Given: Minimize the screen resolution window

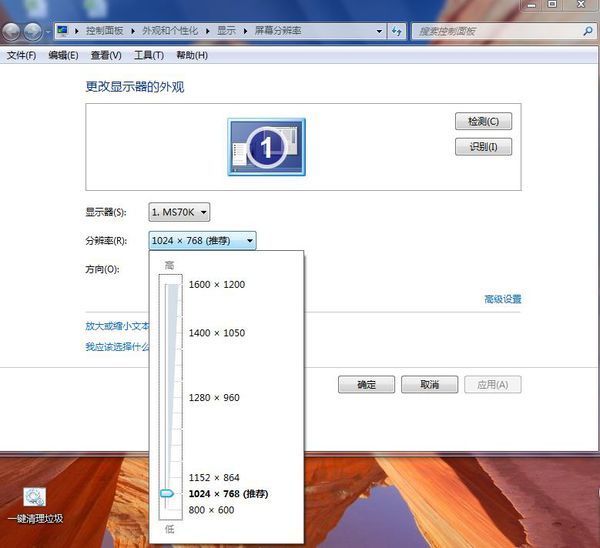Looking at the screenshot, I should coord(532,5).
